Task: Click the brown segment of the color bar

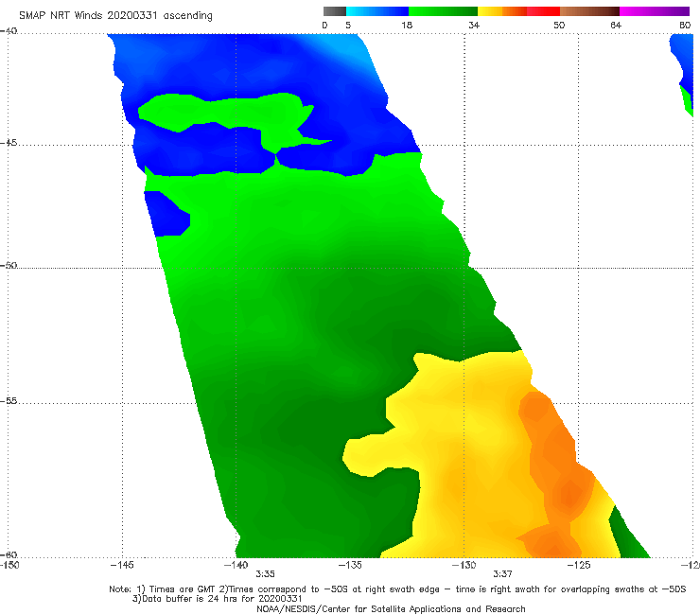Action: (x=589, y=11)
